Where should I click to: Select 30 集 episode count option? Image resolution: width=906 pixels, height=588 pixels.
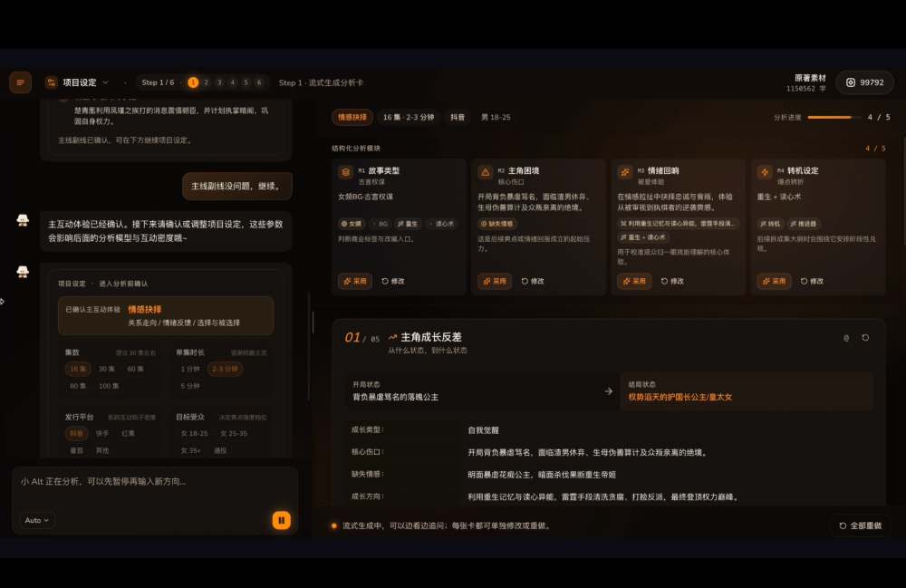click(x=106, y=369)
